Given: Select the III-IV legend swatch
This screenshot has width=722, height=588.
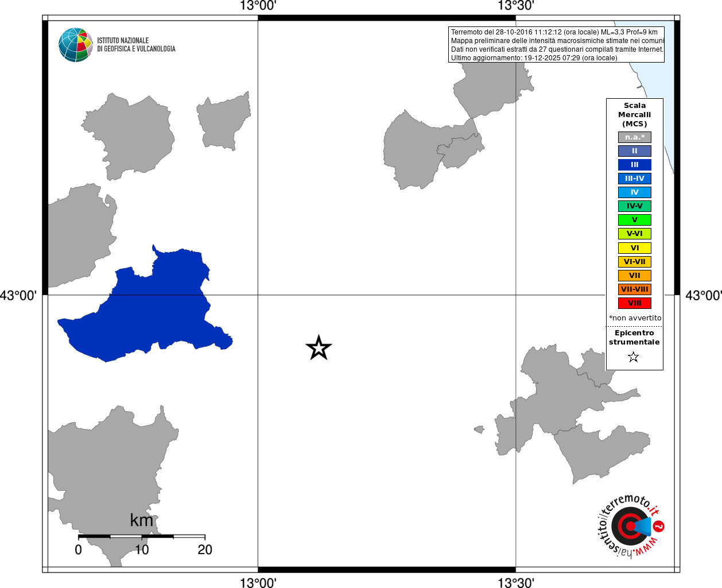Looking at the screenshot, I should tap(634, 179).
